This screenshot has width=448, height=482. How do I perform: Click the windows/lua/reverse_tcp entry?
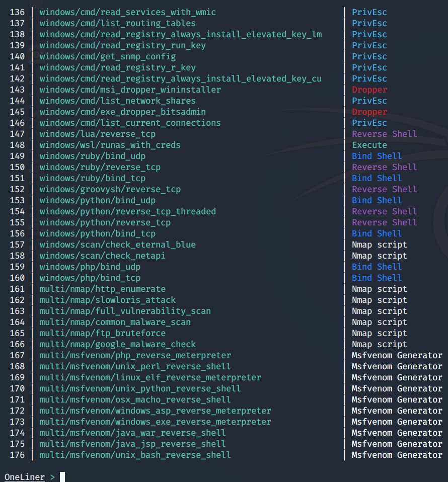pos(97,134)
